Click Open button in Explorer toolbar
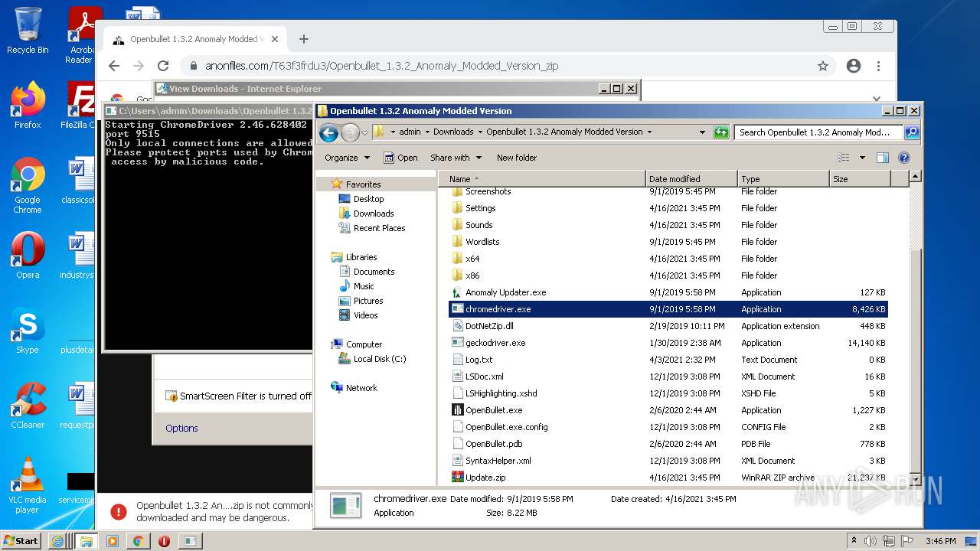 pos(400,158)
